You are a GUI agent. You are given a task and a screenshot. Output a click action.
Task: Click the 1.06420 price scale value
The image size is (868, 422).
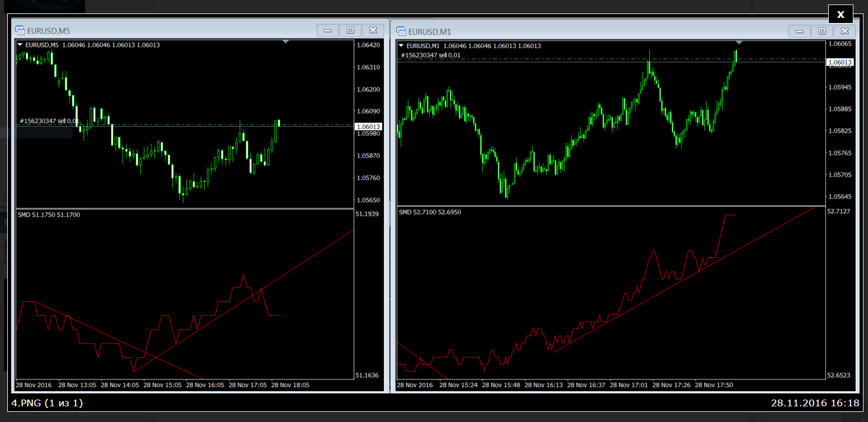click(368, 45)
